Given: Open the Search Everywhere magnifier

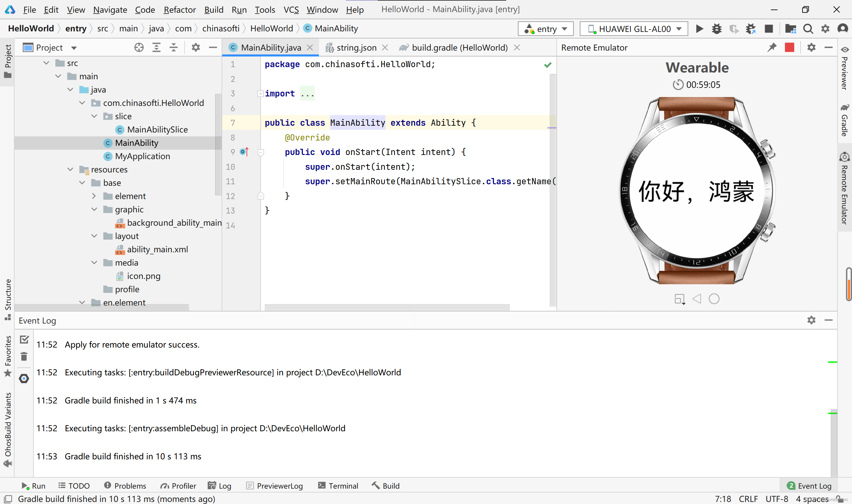Looking at the screenshot, I should coord(808,29).
